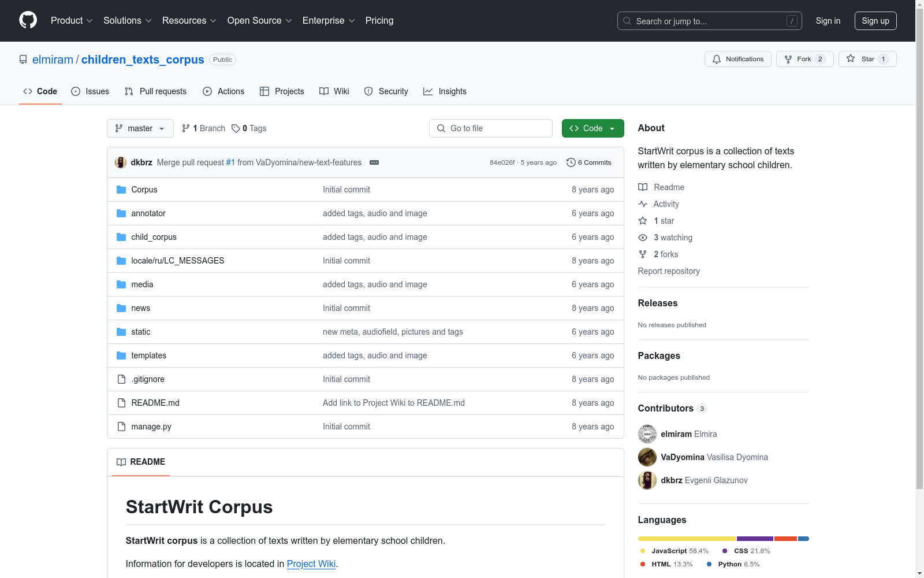Open the child_corpus folder icon
Image resolution: width=924 pixels, height=578 pixels.
coord(121,237)
